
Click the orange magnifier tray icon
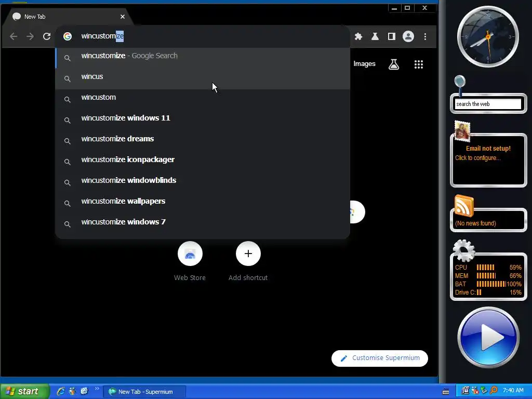(494, 391)
